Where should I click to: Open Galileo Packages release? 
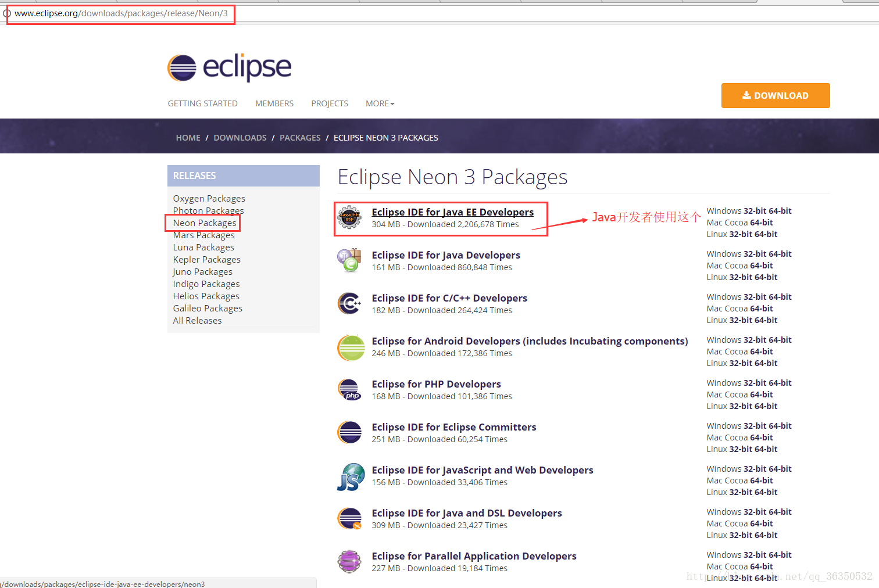click(x=208, y=309)
